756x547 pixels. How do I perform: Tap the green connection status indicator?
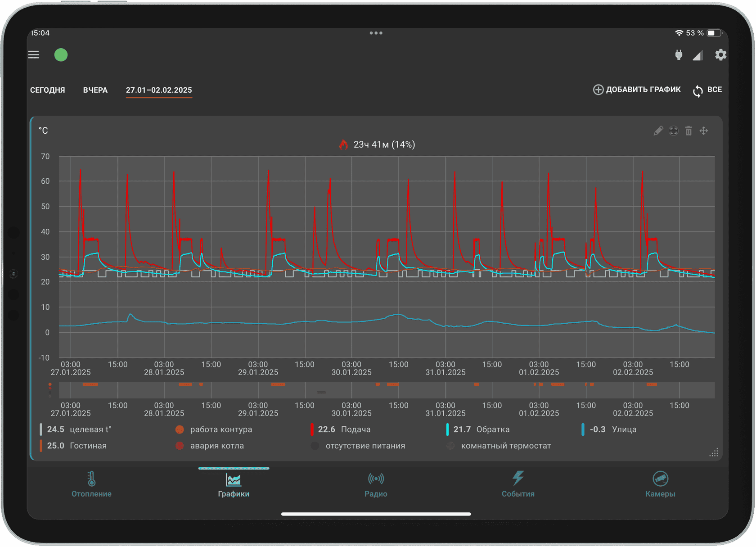click(x=61, y=55)
